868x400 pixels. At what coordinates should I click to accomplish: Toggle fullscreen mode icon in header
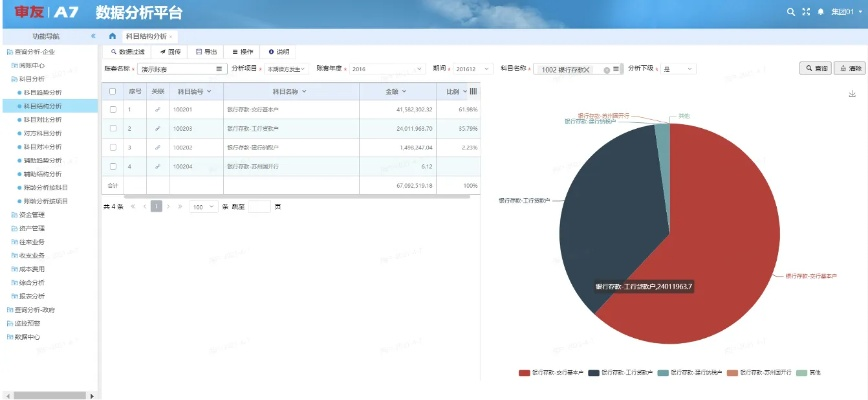pyautogui.click(x=806, y=12)
